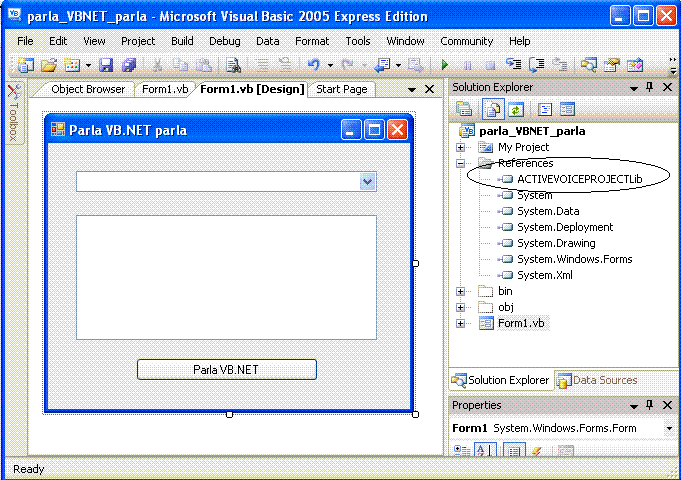Switch to the Object Browser tab
681x480 pixels.
pyautogui.click(x=88, y=89)
